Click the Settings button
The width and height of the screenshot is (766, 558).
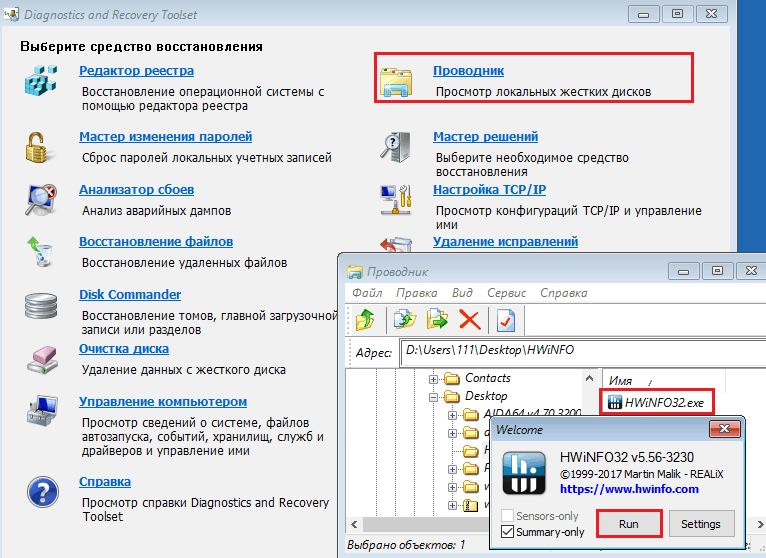point(701,524)
